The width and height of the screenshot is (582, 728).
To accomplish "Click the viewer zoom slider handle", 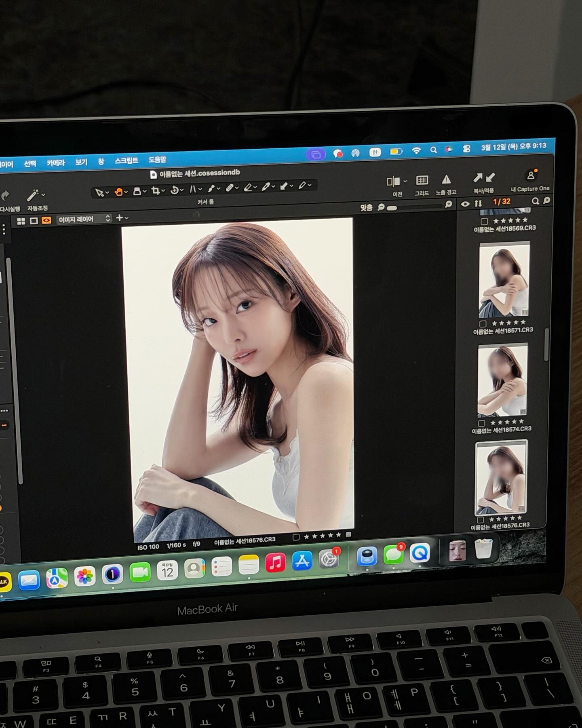I will coord(392,208).
